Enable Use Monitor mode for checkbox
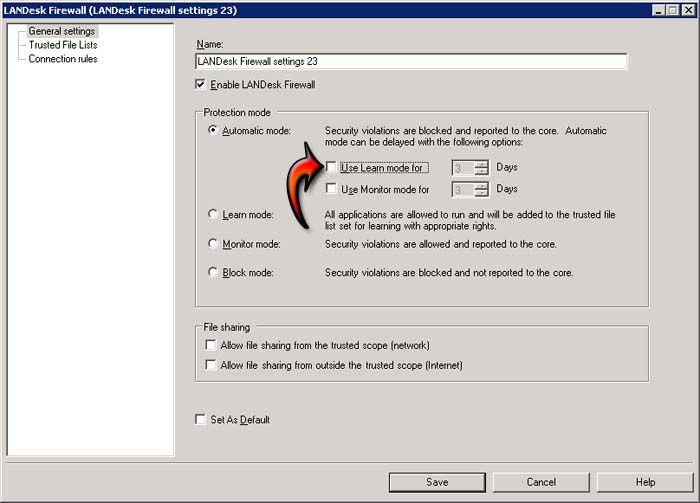The height and width of the screenshot is (503, 700). click(x=331, y=188)
